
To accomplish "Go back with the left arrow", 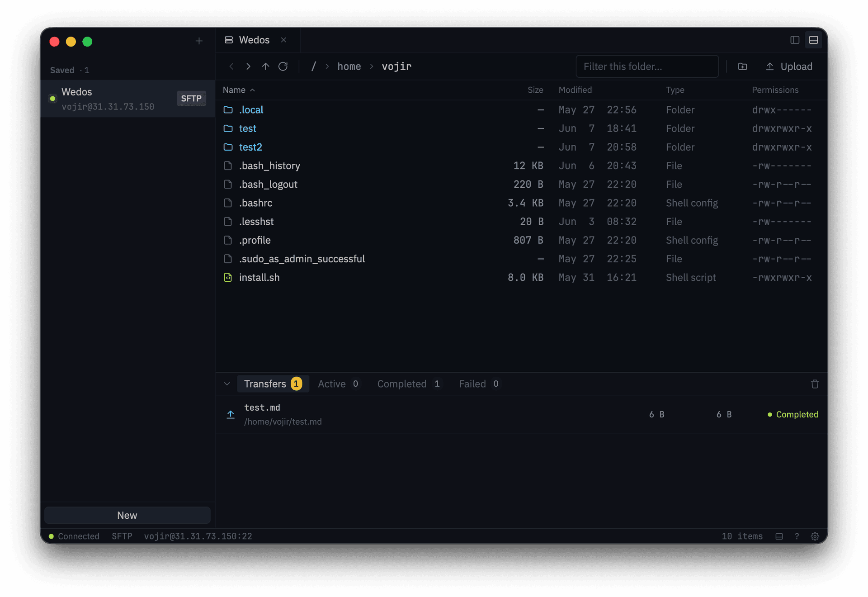I will click(x=231, y=66).
